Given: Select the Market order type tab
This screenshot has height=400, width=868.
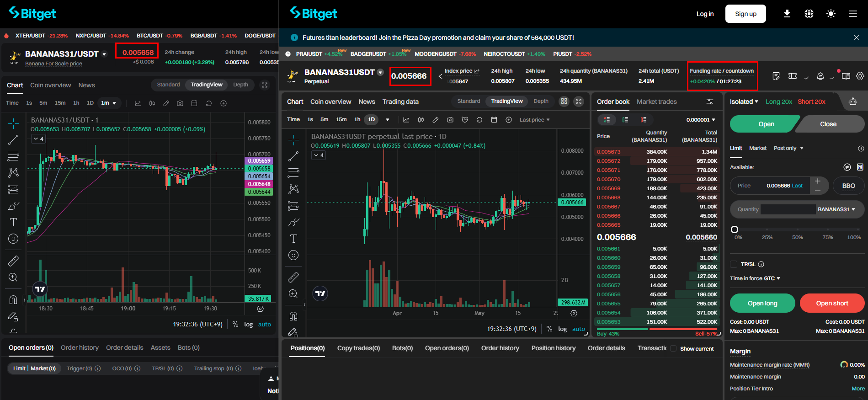Looking at the screenshot, I should pyautogui.click(x=757, y=148).
